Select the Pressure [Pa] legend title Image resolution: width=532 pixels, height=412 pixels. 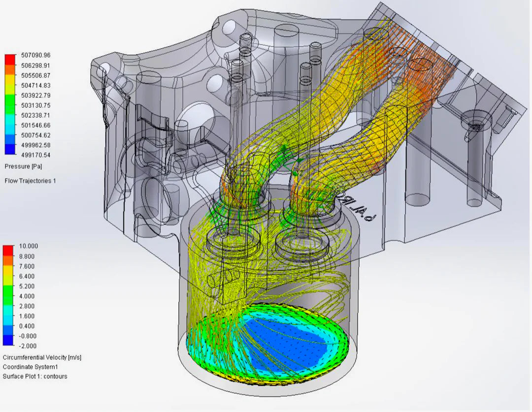(x=23, y=166)
